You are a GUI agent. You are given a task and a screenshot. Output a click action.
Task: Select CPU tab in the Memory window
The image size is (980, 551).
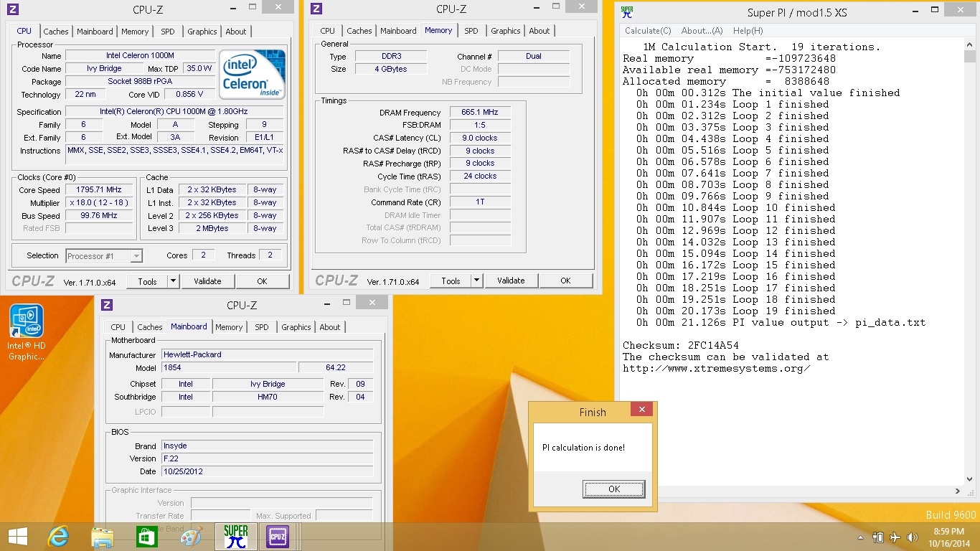pyautogui.click(x=328, y=31)
